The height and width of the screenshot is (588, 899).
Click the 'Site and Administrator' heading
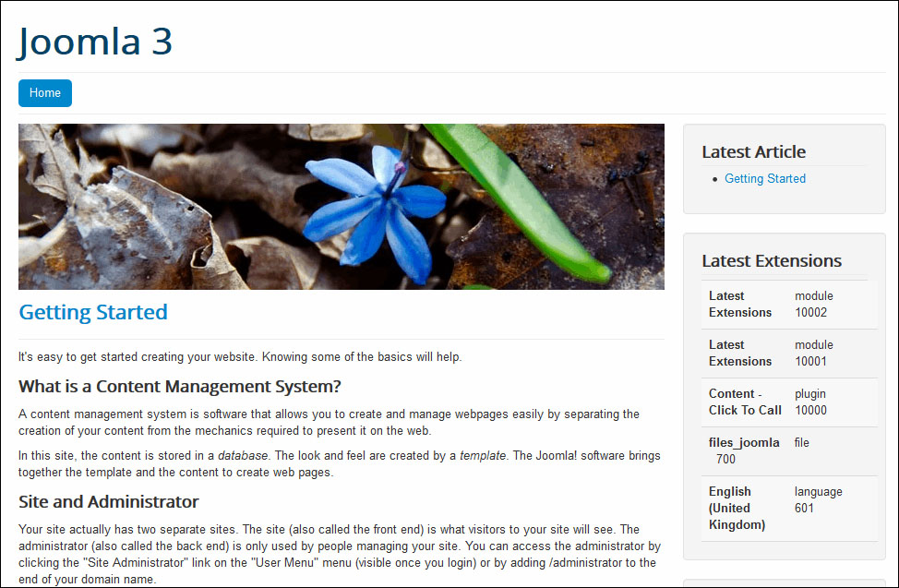pos(108,501)
